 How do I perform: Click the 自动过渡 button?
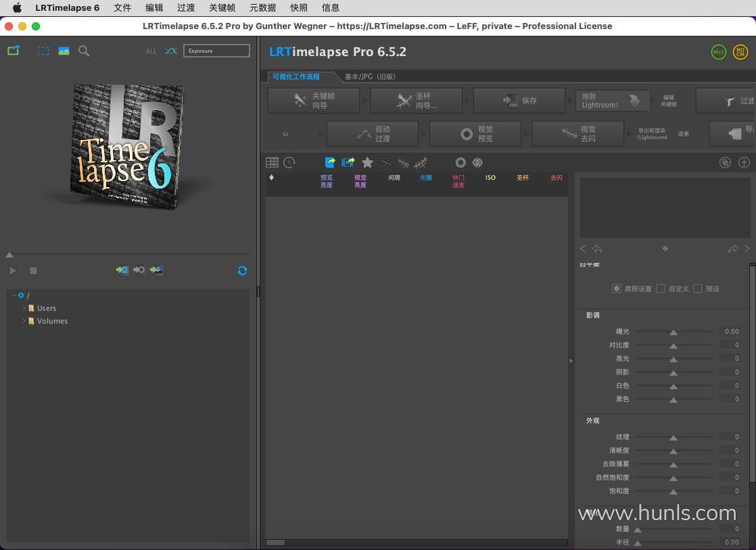click(x=373, y=134)
